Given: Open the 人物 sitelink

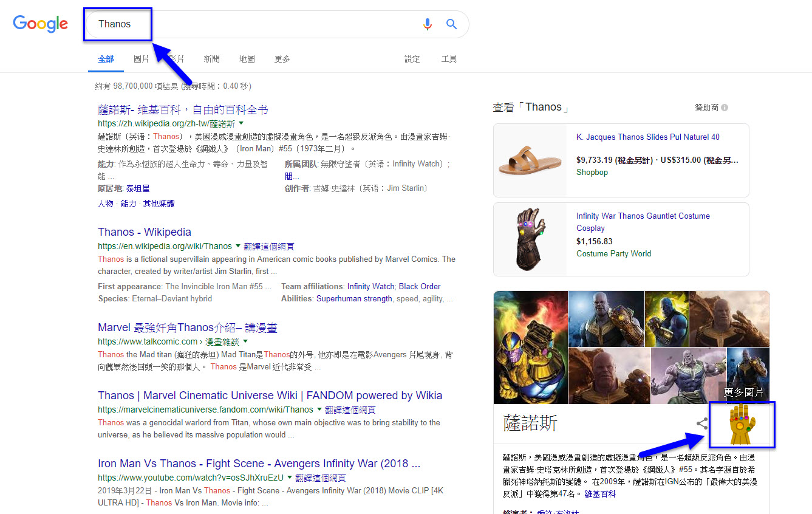Looking at the screenshot, I should [x=106, y=204].
